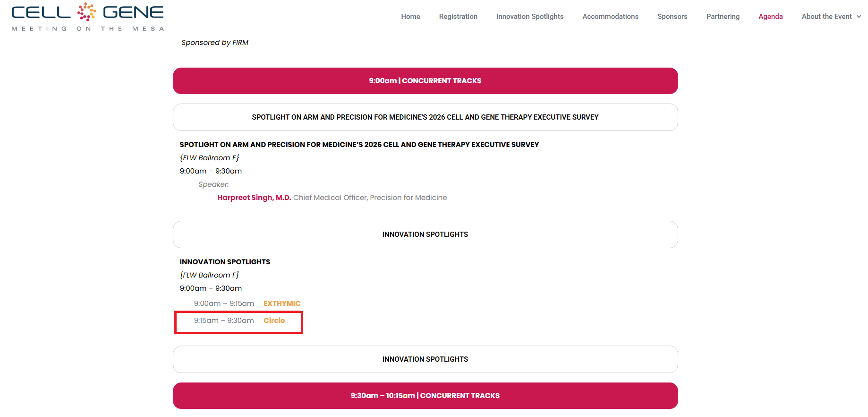The image size is (868, 417).
Task: Open the Circio company link
Action: (274, 321)
